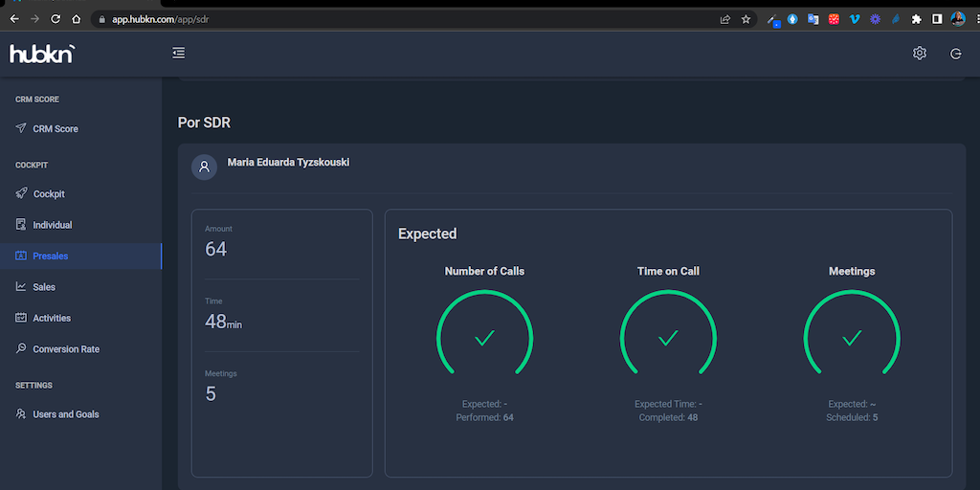Click the Cockpit rocket icon
This screenshot has width=980, height=490.
coord(22,194)
